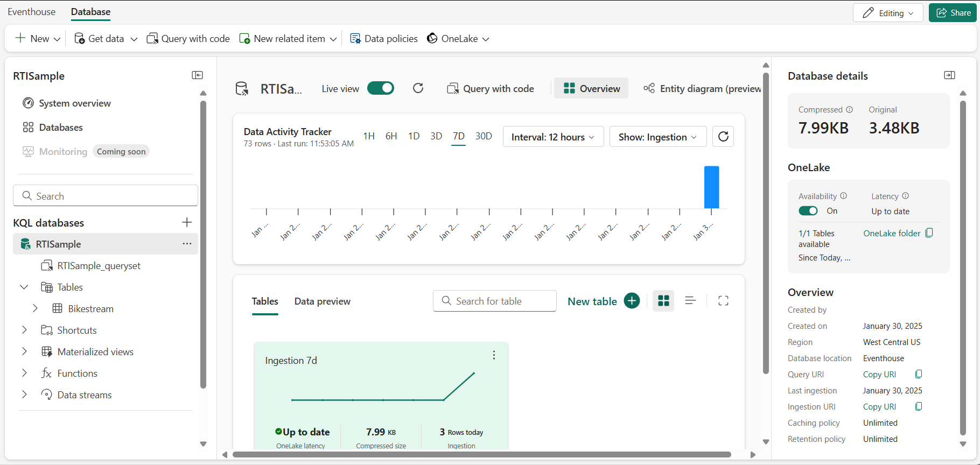Open more options for RTISample database

tap(187, 244)
